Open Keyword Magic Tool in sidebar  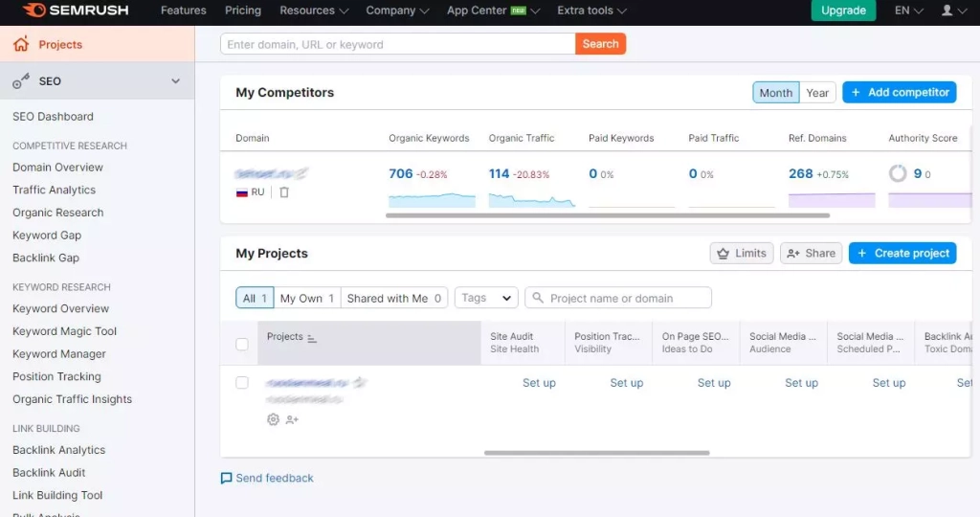tap(64, 330)
